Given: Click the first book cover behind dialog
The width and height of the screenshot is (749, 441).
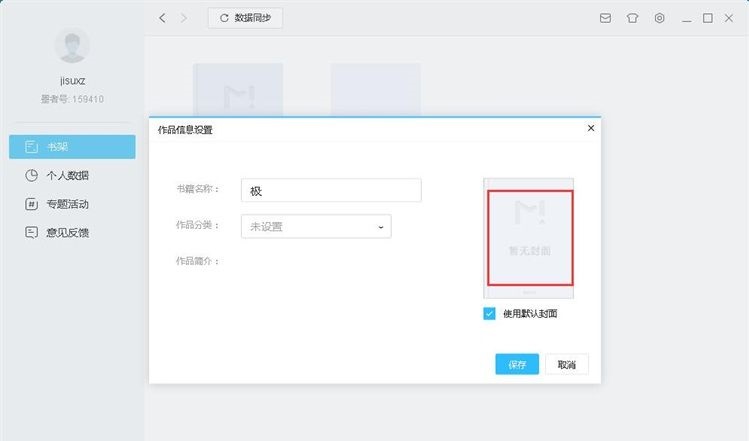Looking at the screenshot, I should (238, 89).
